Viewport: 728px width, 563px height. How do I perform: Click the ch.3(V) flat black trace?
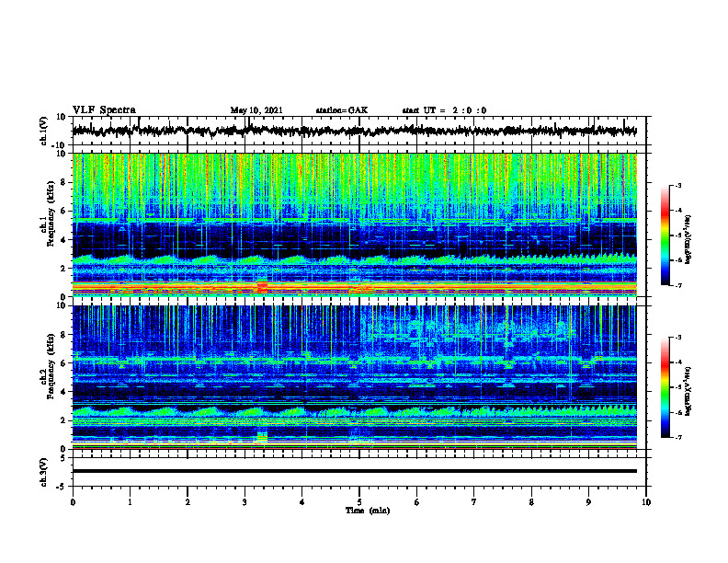[x=354, y=471]
